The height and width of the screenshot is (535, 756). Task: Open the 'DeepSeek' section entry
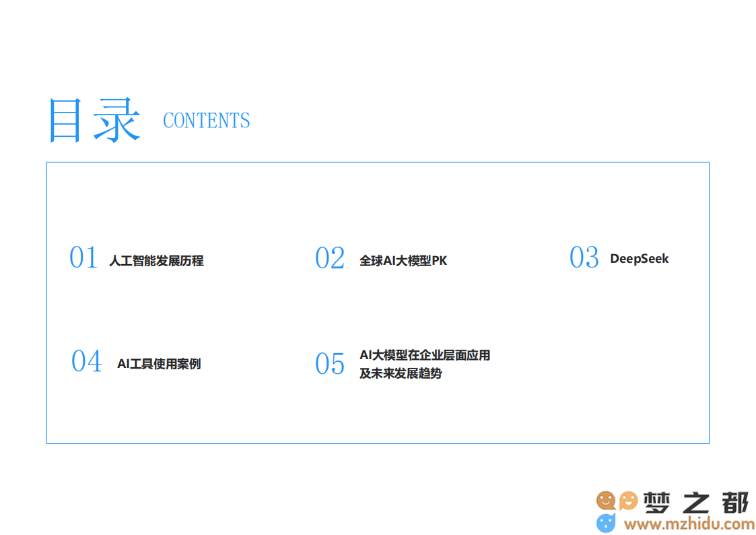tap(640, 259)
